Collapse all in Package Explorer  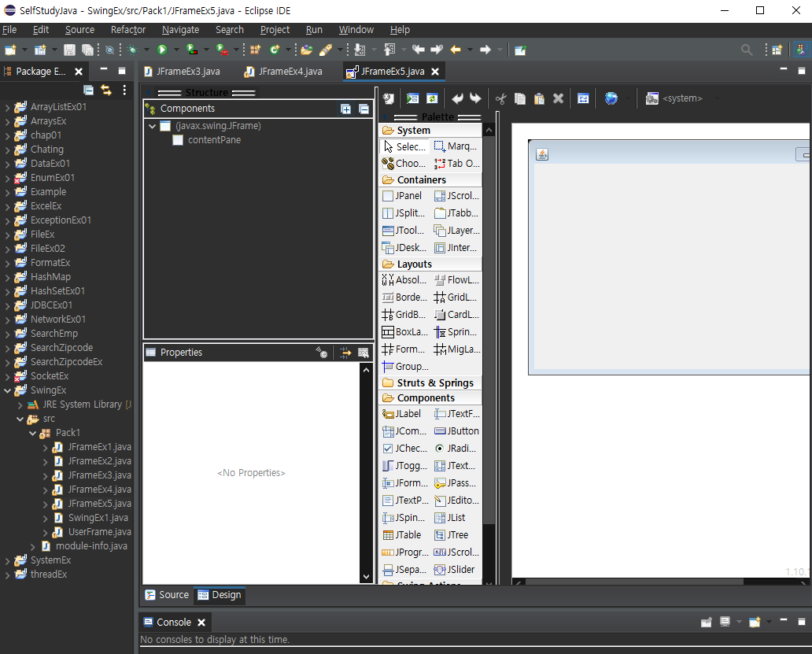[89, 90]
